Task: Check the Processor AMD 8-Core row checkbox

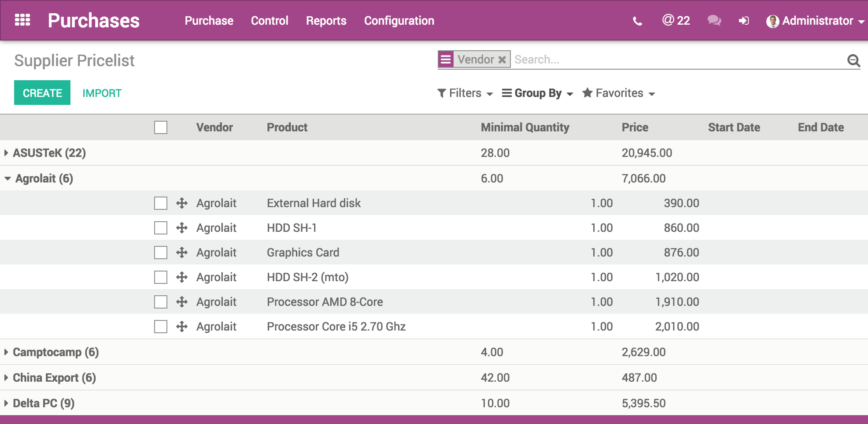Action: (x=160, y=302)
